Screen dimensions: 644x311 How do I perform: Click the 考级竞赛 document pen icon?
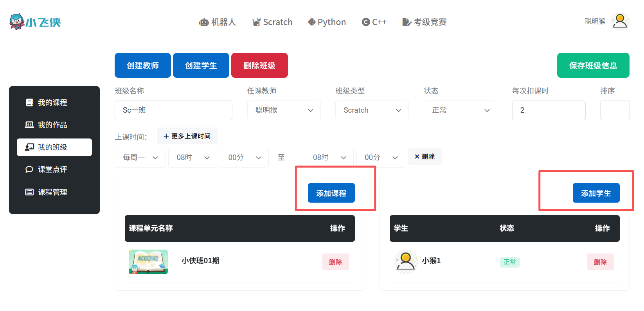(407, 22)
